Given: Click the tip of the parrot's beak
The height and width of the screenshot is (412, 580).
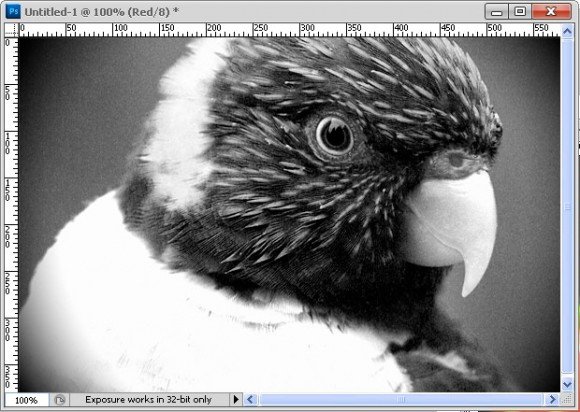Looking at the screenshot, I should [x=467, y=290].
